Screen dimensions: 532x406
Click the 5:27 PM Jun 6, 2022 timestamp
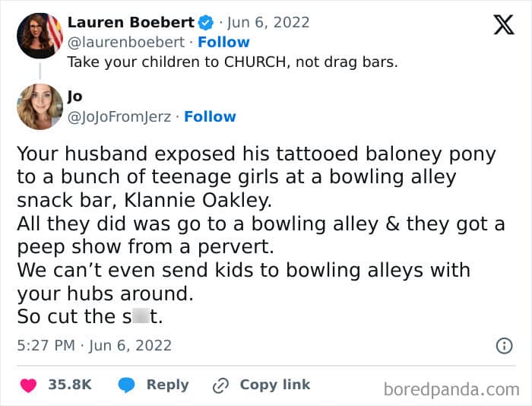94,346
